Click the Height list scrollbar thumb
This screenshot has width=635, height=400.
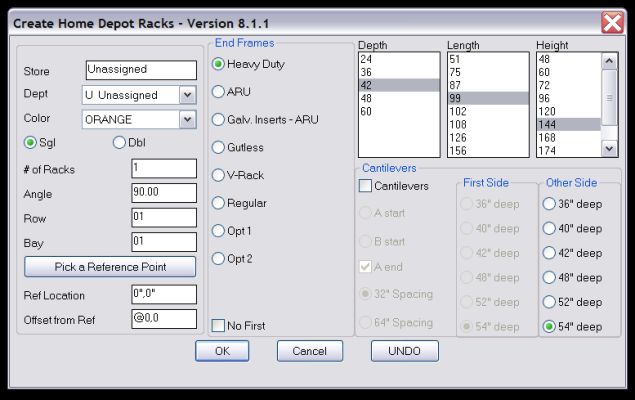tap(609, 98)
